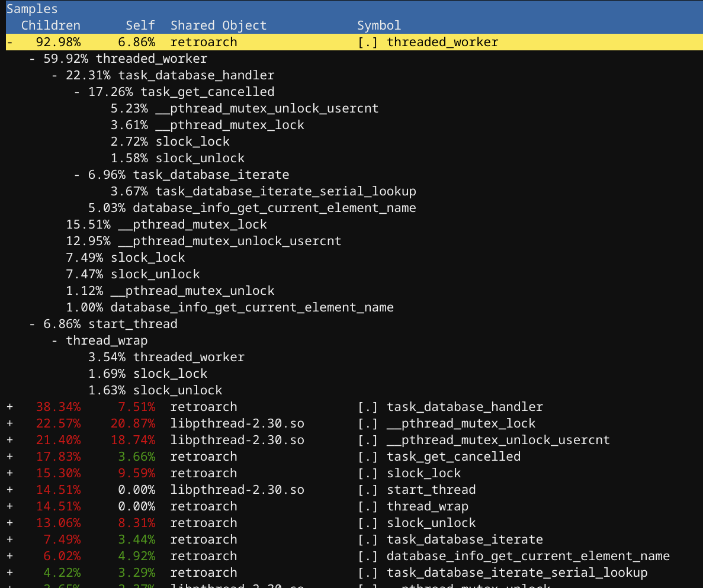Screen dimensions: 703x588
Task: Click the Symbol column header
Action: [379, 25]
